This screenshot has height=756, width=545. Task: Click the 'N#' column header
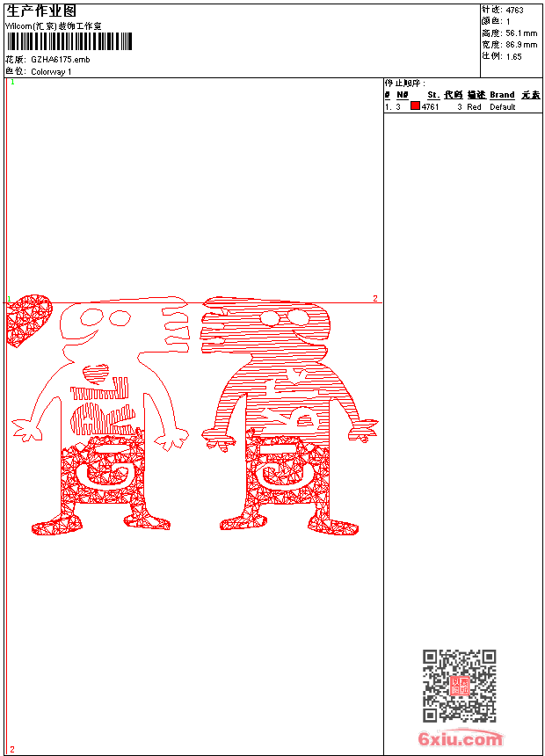[x=403, y=95]
